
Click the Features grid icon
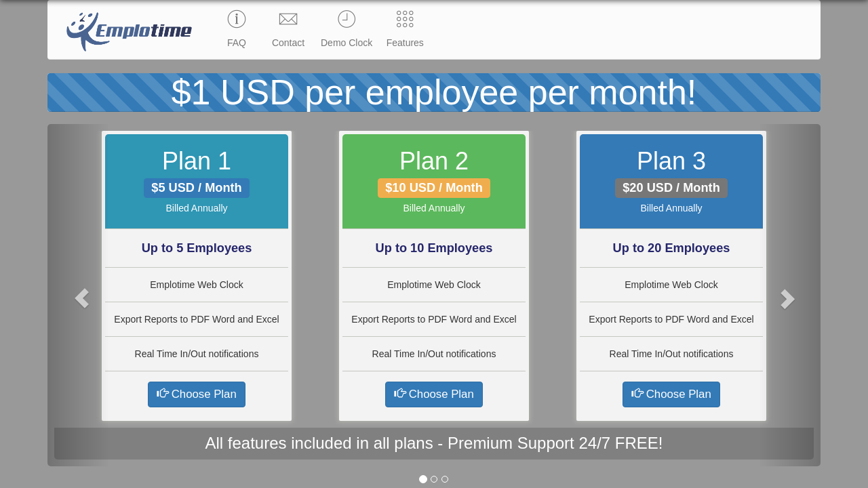tap(405, 19)
